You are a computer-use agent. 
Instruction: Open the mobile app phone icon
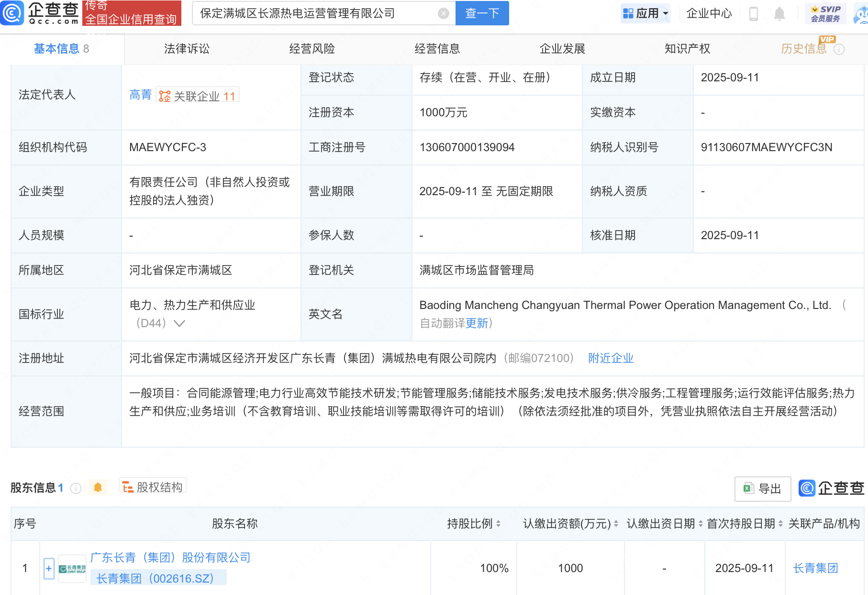pos(753,13)
